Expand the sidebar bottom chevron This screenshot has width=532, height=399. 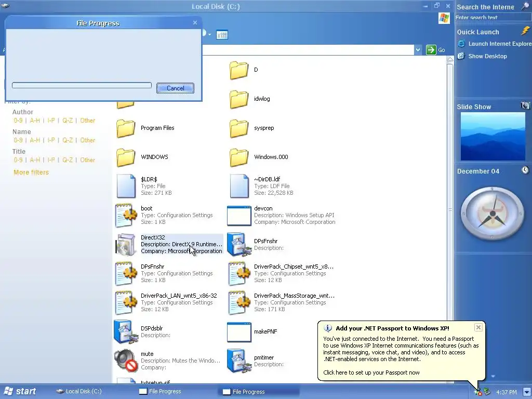point(493,376)
